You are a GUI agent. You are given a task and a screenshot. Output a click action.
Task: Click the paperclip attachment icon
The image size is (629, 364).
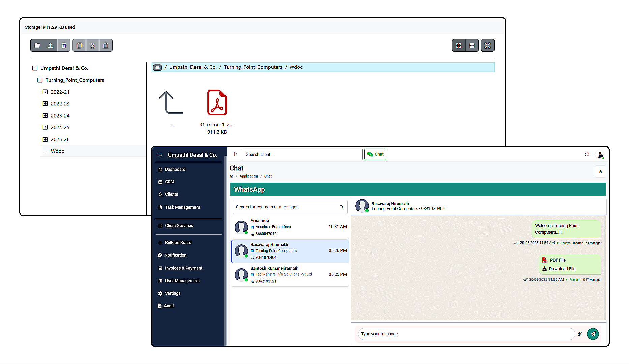(x=580, y=334)
